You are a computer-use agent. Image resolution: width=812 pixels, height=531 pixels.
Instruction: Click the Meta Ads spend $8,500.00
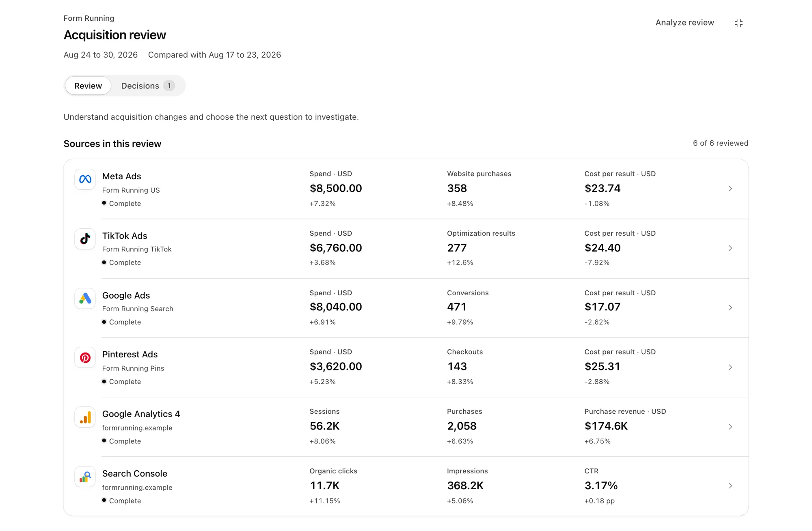click(336, 189)
